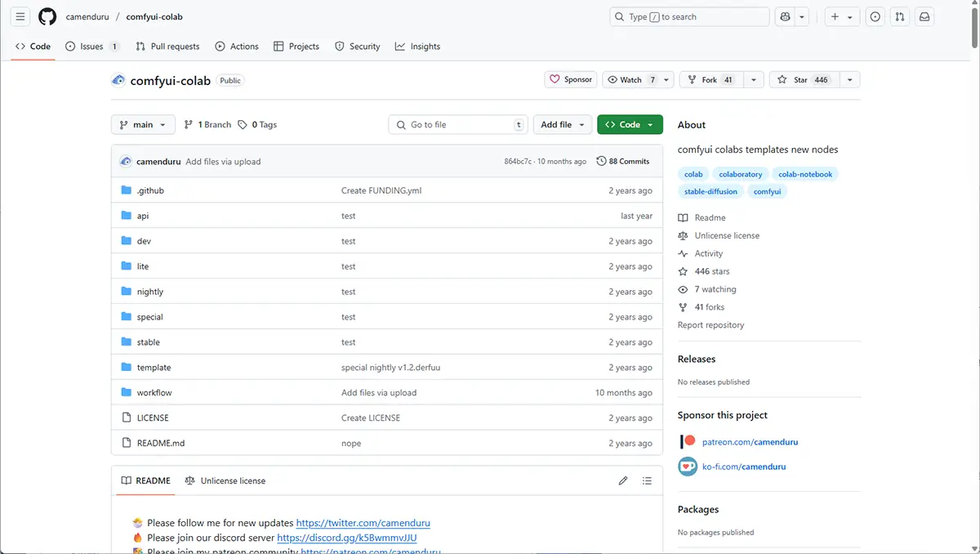Image resolution: width=980 pixels, height=554 pixels.
Task: Open the issues shortcut icon in header
Action: [x=875, y=16]
